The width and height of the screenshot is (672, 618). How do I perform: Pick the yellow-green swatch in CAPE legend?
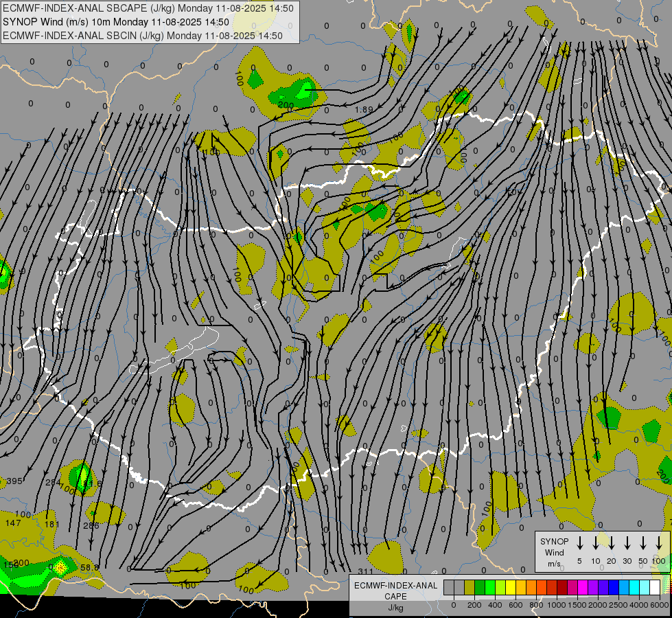click(x=500, y=587)
